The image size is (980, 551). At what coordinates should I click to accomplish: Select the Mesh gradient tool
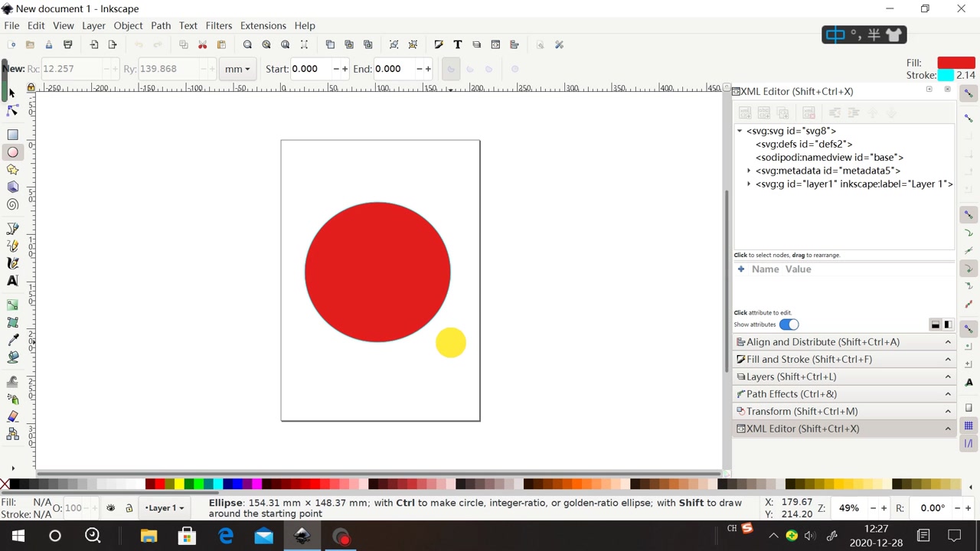[x=12, y=323]
